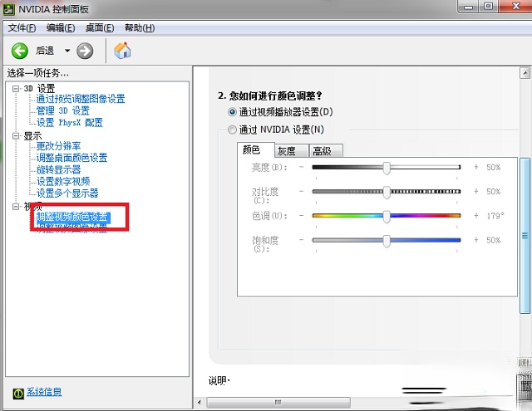Open 设置 PhysX 配置
This screenshot has height=411, width=532.
(70, 122)
